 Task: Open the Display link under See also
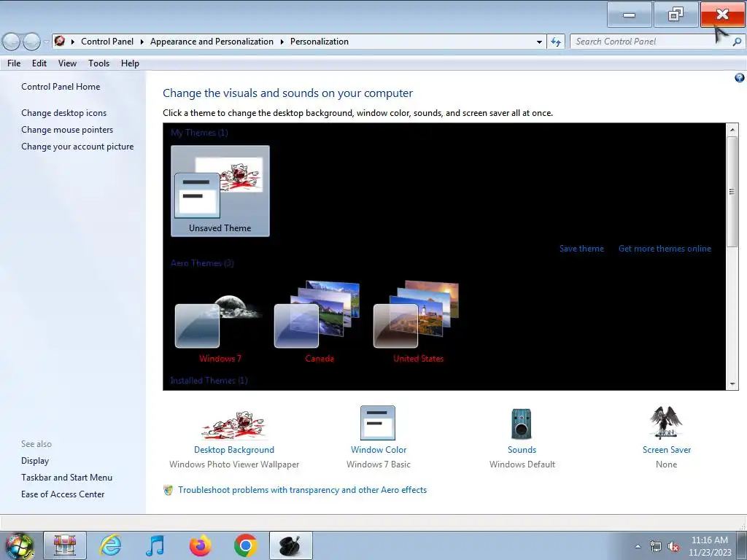[x=35, y=461]
